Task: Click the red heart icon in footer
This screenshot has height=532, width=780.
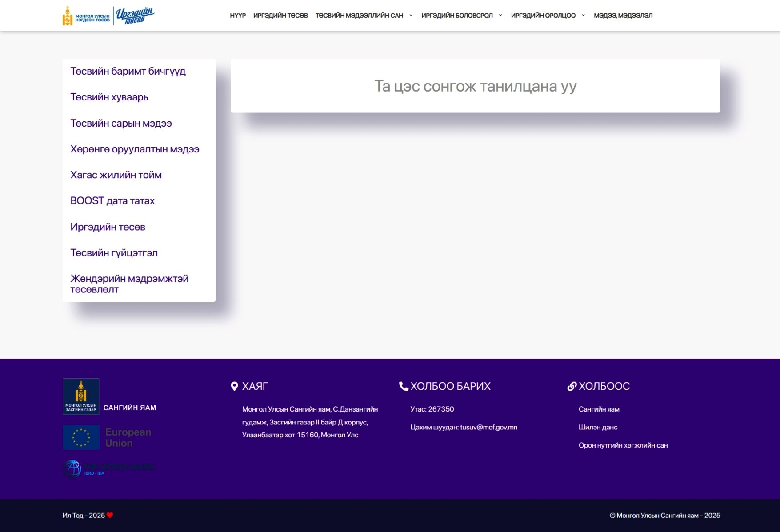Action: point(110,515)
